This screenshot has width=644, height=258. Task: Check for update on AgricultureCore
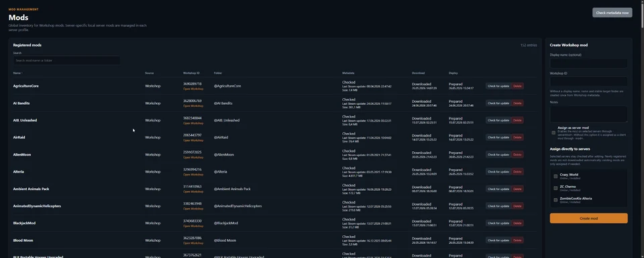pos(498,86)
